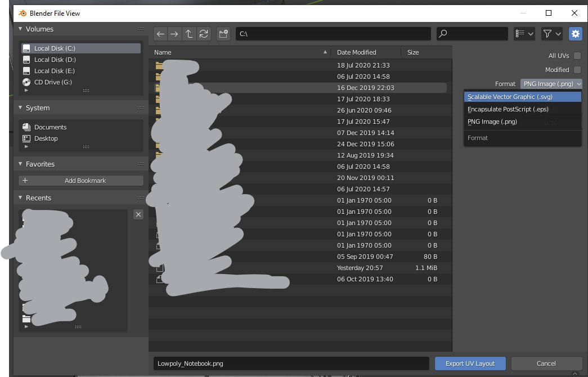
Task: Collapse the System panel
Action: pos(20,107)
